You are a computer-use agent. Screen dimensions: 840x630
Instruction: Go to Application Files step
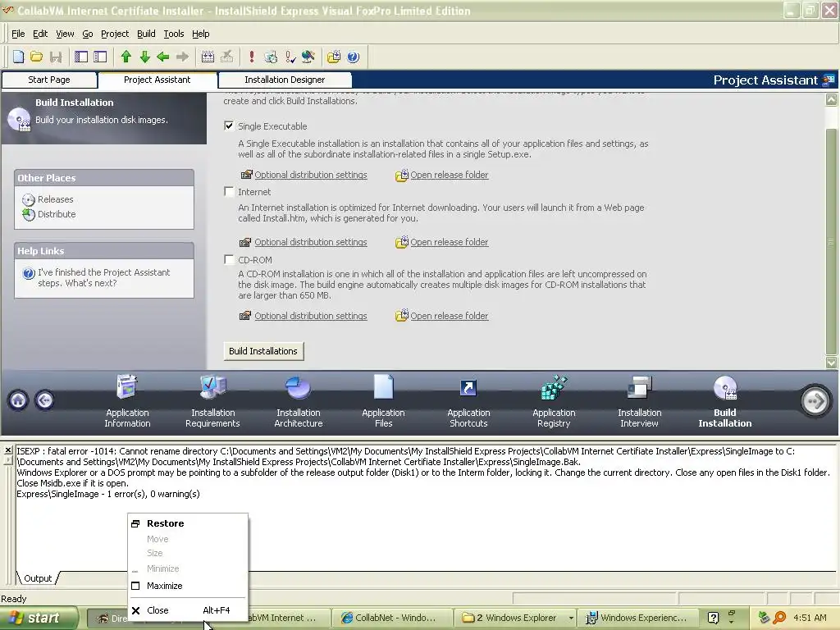click(384, 401)
